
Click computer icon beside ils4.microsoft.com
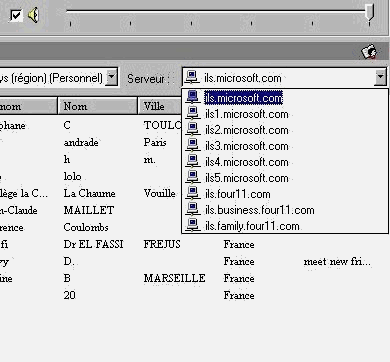point(193,162)
